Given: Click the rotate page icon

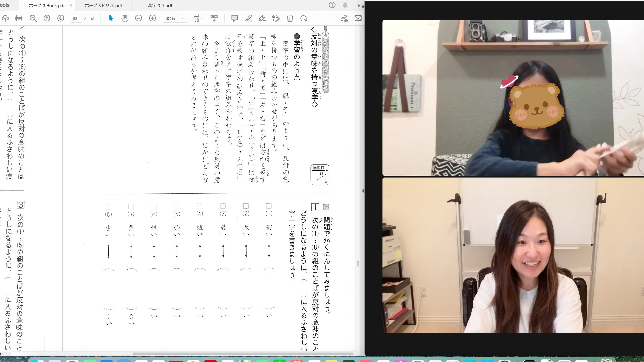Looking at the screenshot, I should coord(304,18).
